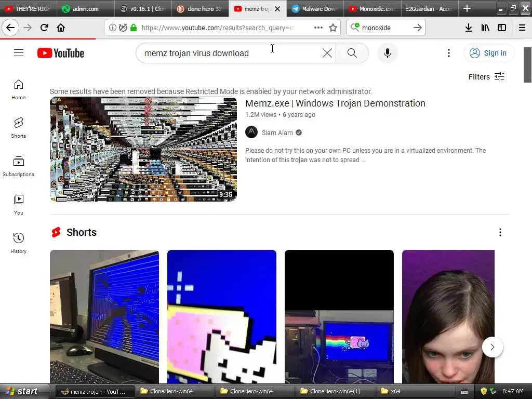The height and width of the screenshot is (399, 532).
Task: Show site information icon in address bar
Action: tap(112, 28)
